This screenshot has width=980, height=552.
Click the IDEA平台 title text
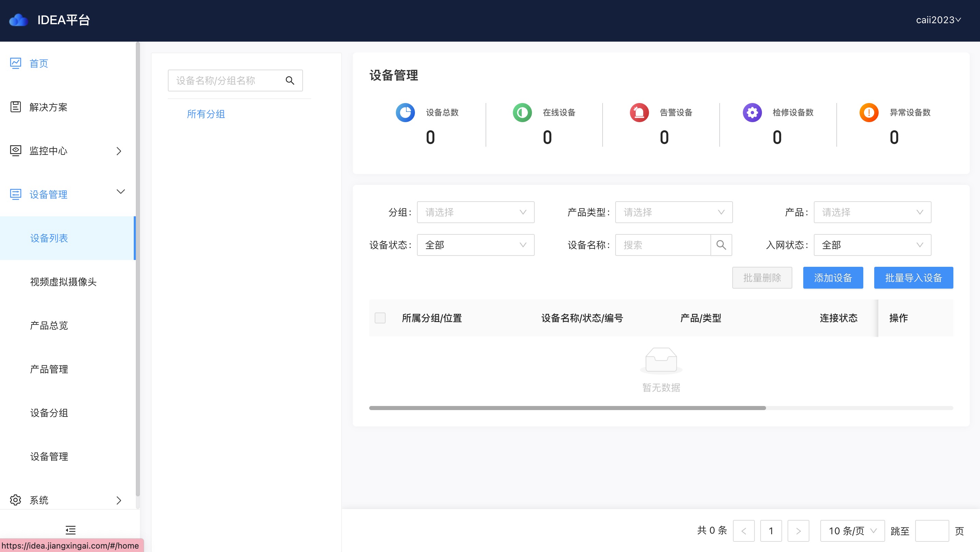click(63, 20)
